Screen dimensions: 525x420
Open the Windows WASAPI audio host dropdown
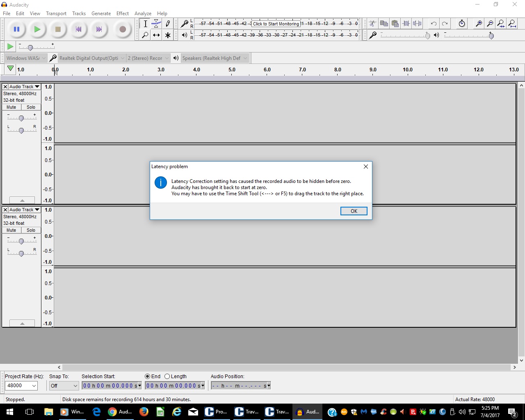coord(26,58)
